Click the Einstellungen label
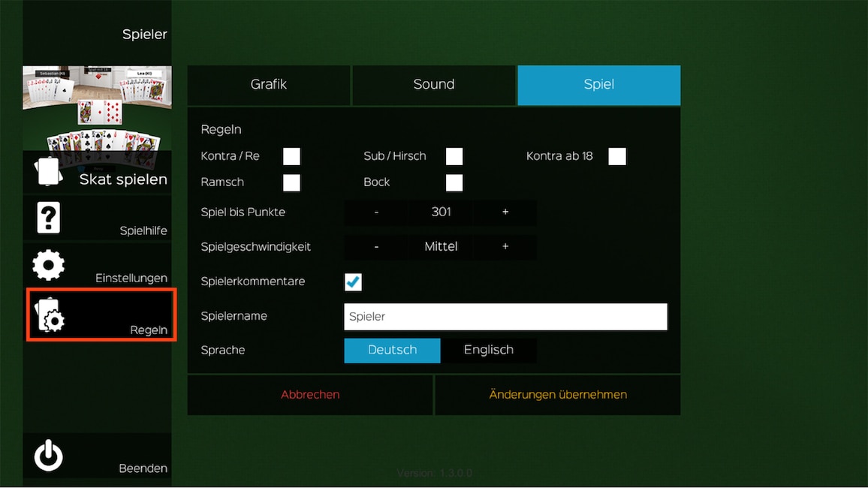The width and height of the screenshot is (868, 488). click(x=131, y=278)
